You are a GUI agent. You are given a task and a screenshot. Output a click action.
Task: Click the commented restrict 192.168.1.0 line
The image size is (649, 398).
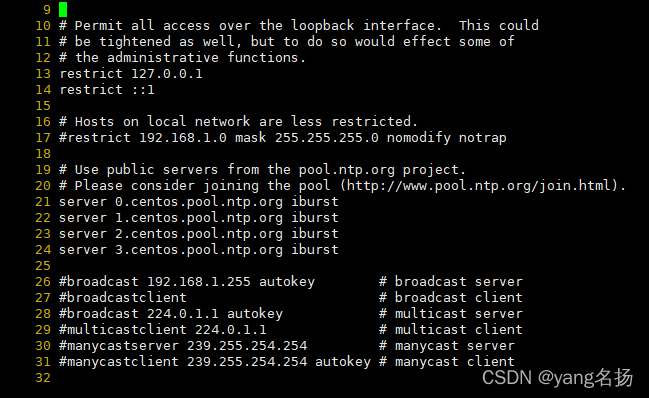click(x=283, y=138)
